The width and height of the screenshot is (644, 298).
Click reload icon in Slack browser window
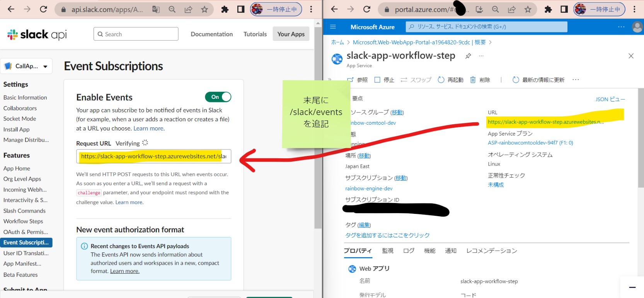pos(43,9)
